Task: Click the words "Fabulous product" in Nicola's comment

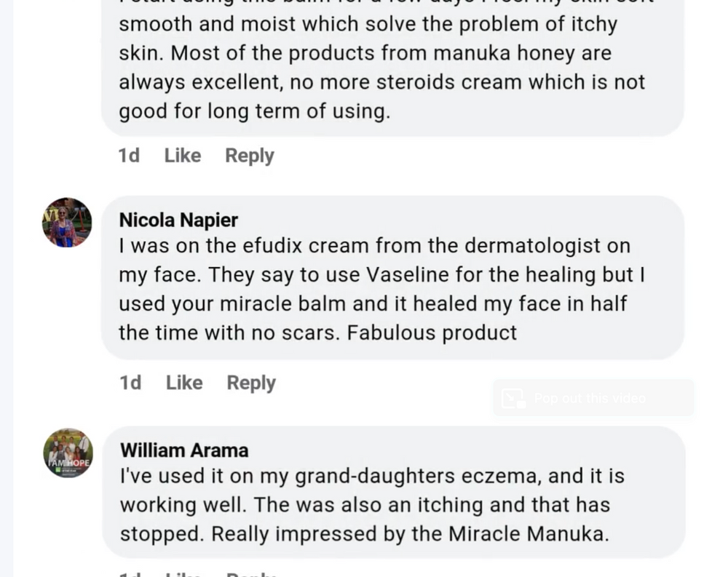Action: [432, 333]
